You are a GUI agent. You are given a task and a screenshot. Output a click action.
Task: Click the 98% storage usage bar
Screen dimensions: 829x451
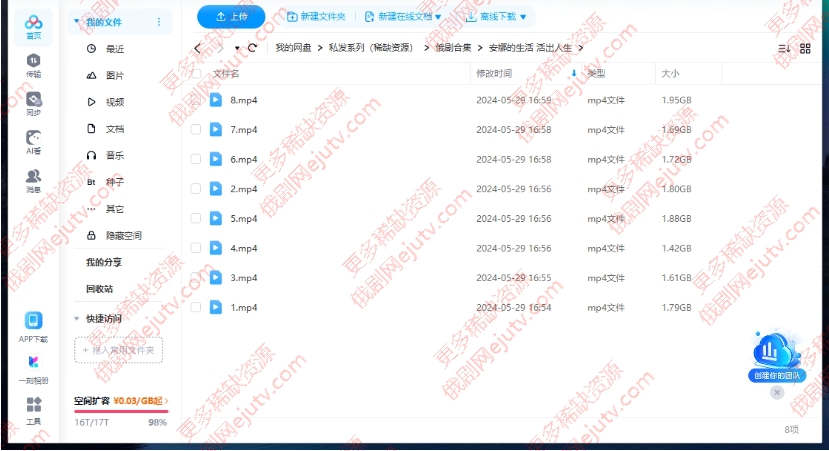point(121,411)
